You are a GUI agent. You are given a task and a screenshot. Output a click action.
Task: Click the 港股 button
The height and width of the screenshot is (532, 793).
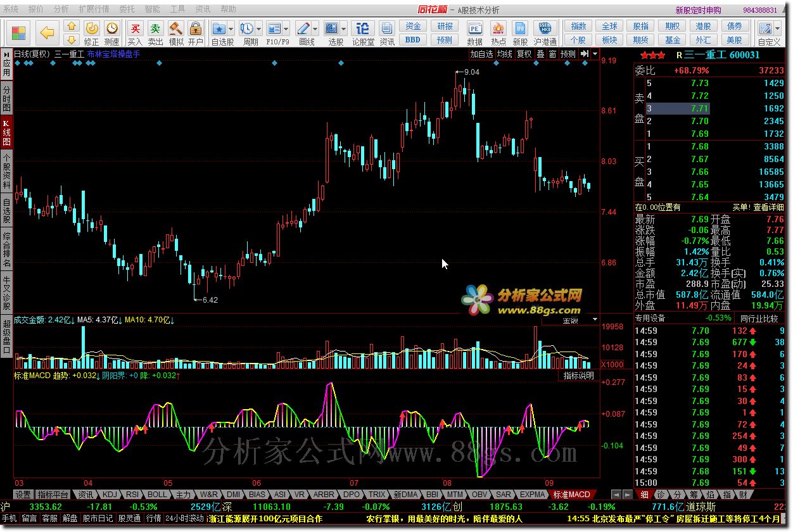click(x=703, y=27)
